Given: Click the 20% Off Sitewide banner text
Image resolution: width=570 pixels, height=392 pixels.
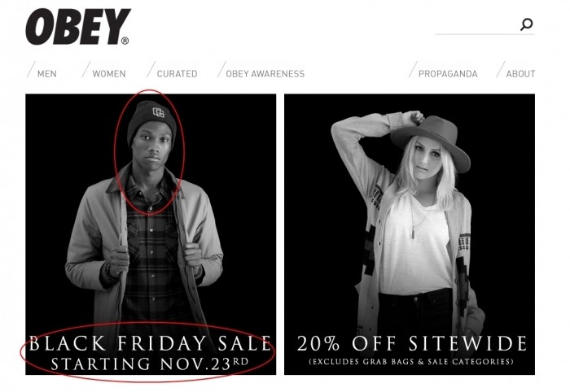Looking at the screenshot, I should pos(412,343).
